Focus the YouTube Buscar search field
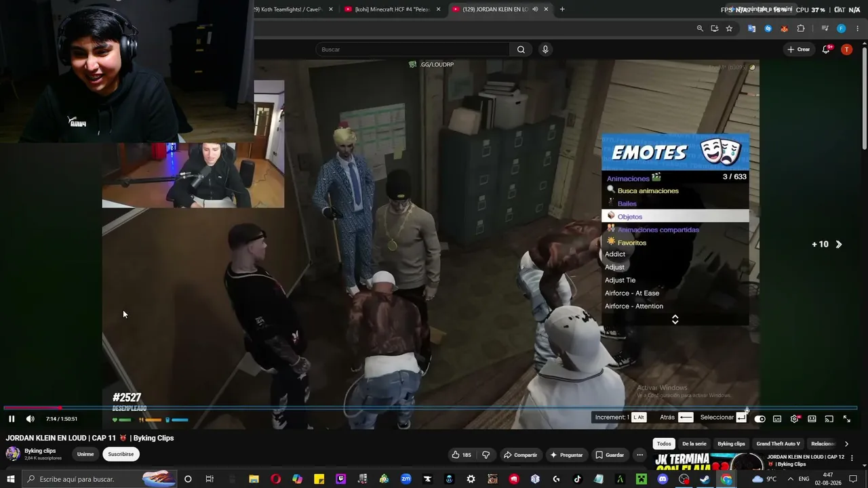868x488 pixels. click(412, 49)
